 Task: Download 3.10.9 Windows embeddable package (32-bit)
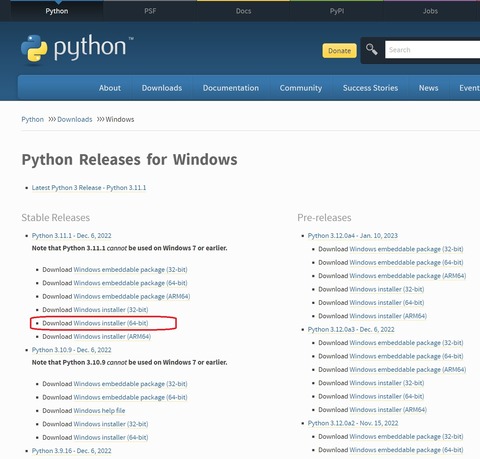130,384
